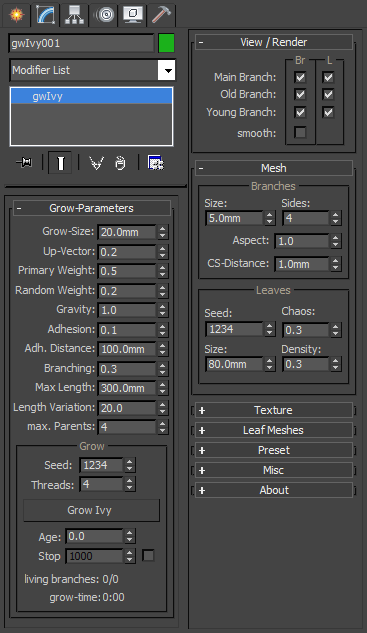Open the Display panel tab
Screen dimensions: 367x633
point(132,15)
